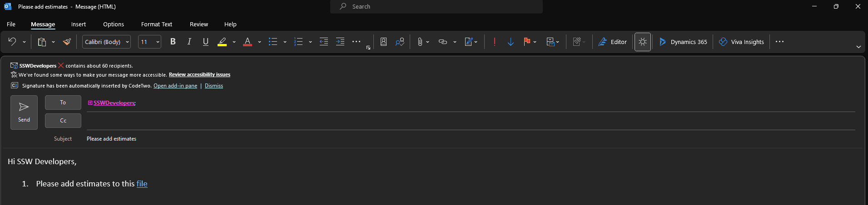
Task: Open the Review accessibility issues link
Action: pyautogui.click(x=199, y=74)
